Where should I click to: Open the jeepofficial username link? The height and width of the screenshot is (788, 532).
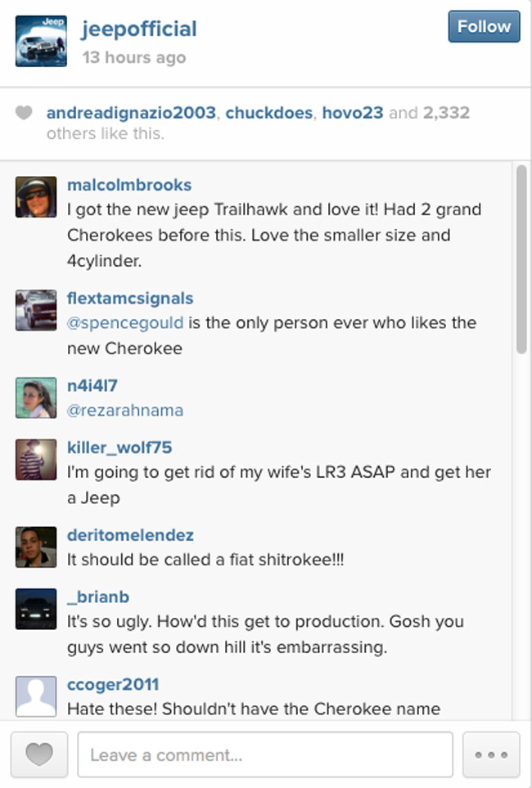[x=139, y=29]
